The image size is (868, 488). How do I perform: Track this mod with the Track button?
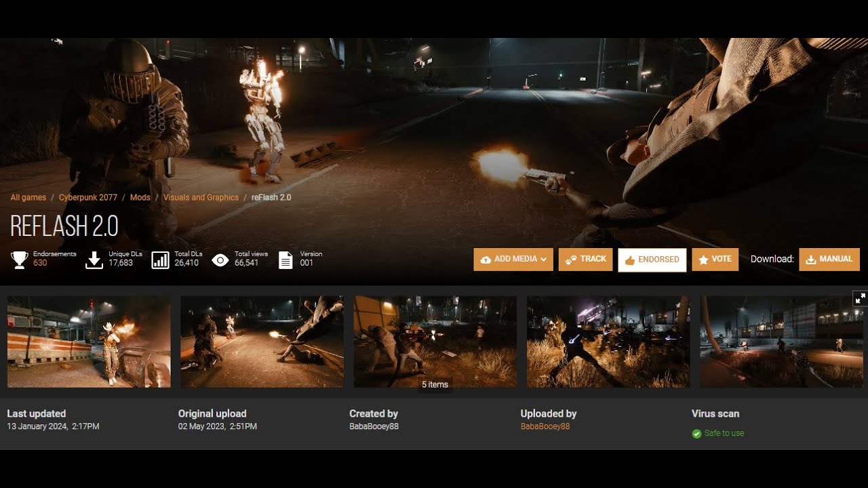point(586,260)
